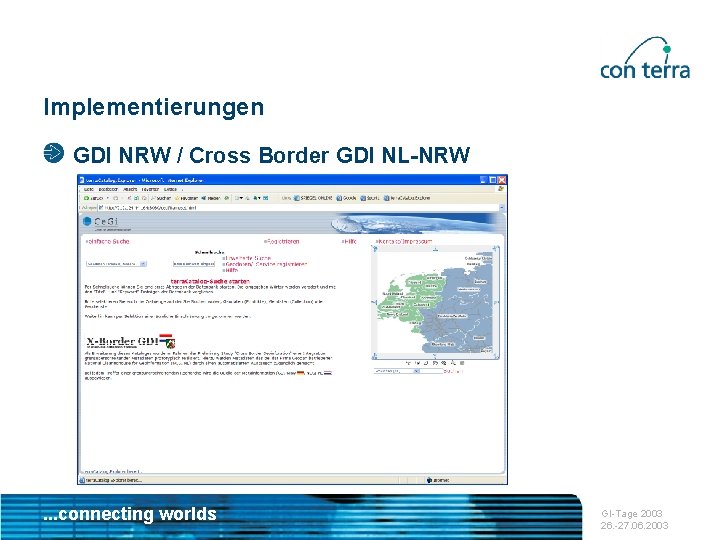720x540 pixels.
Task: Click the German flag icon in text
Action: coord(301,373)
